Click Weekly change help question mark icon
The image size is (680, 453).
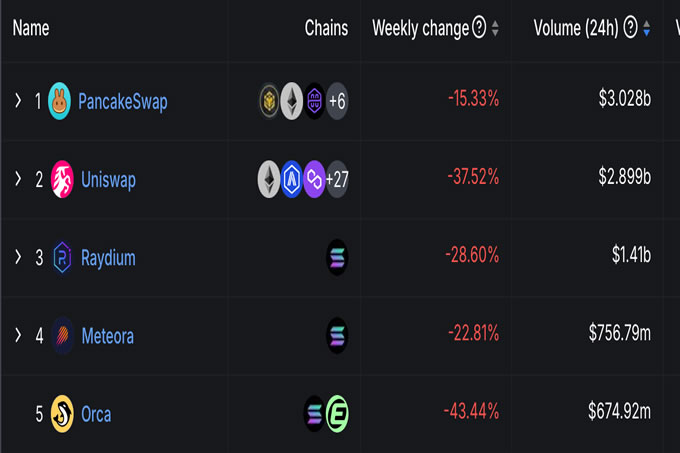coord(479,27)
